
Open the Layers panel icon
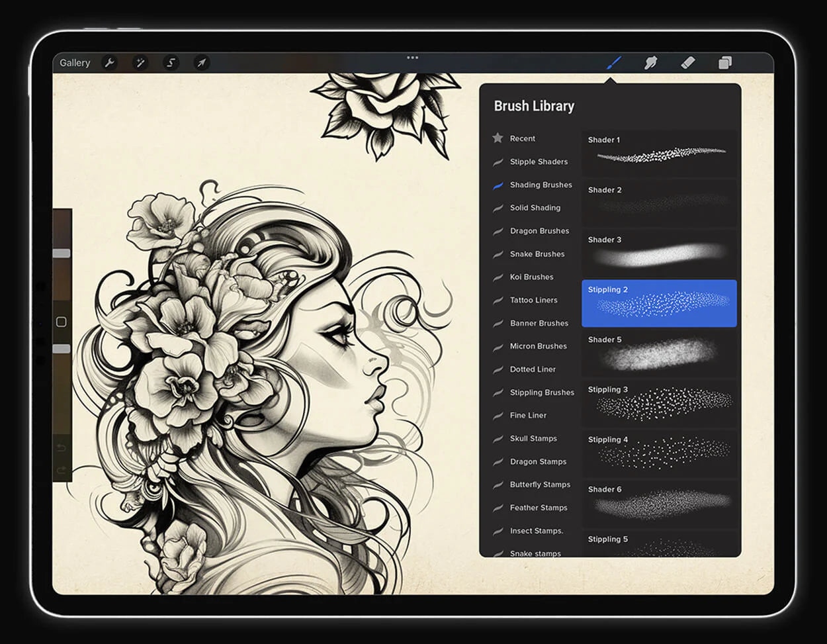point(725,63)
